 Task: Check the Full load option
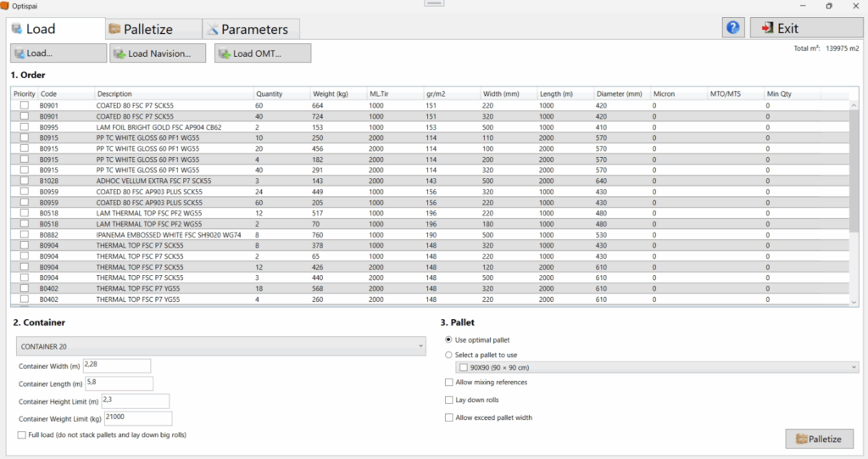21,435
